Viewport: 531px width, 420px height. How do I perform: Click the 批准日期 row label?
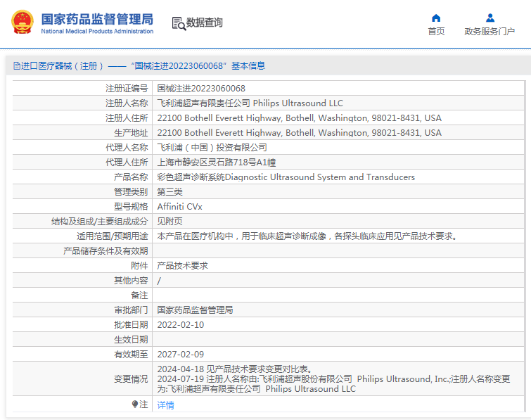click(131, 325)
